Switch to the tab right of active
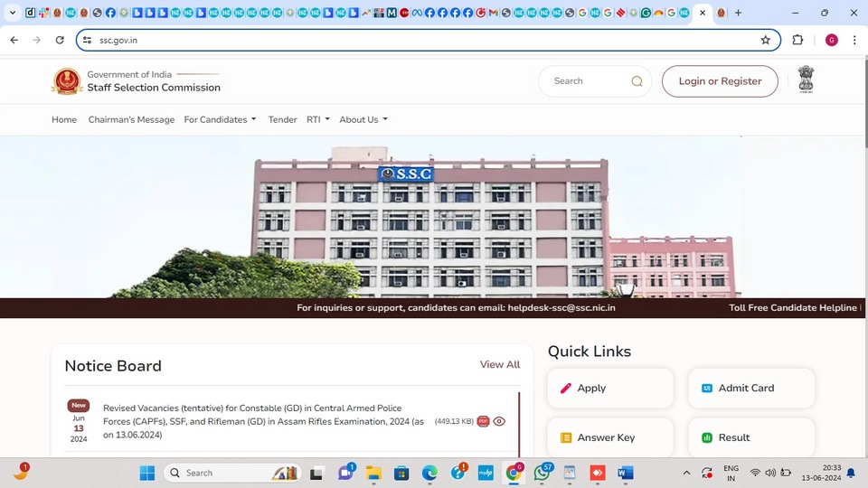 pos(721,13)
